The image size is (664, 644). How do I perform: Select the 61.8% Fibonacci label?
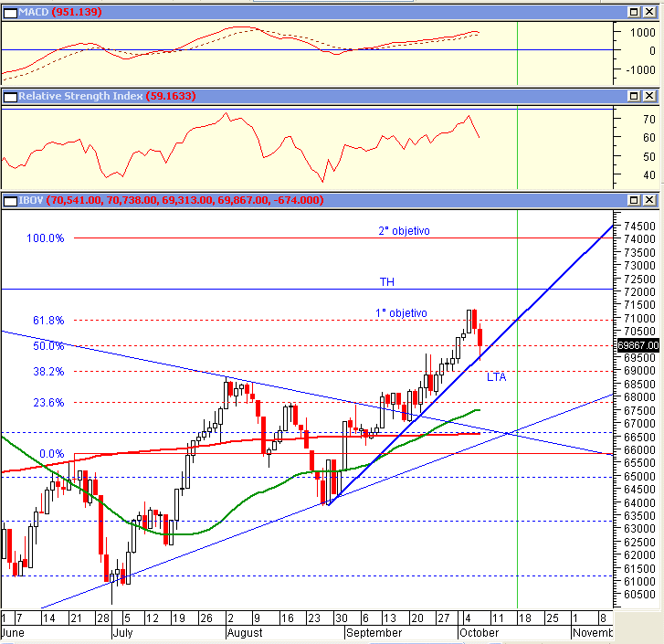coord(48,320)
